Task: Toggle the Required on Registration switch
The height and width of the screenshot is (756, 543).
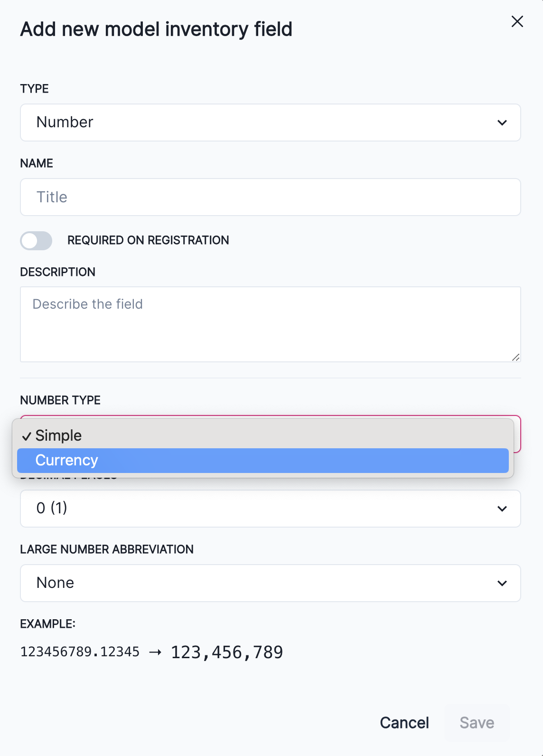Action: [36, 241]
